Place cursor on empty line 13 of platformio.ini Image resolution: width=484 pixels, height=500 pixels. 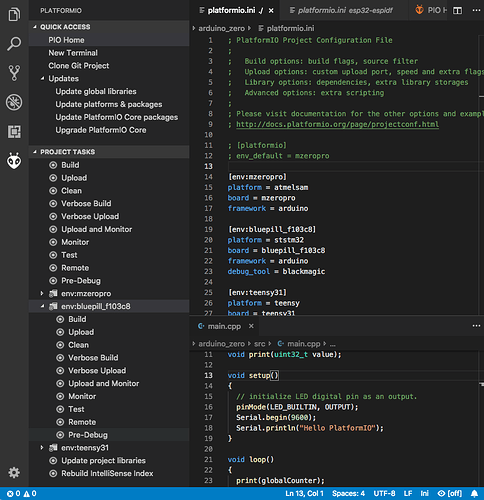[355, 166]
